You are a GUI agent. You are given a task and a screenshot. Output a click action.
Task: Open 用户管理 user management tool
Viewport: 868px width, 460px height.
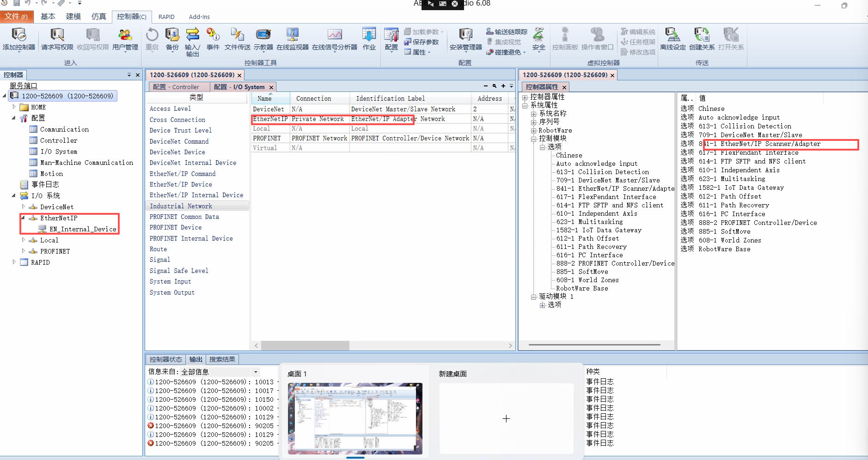coord(125,36)
